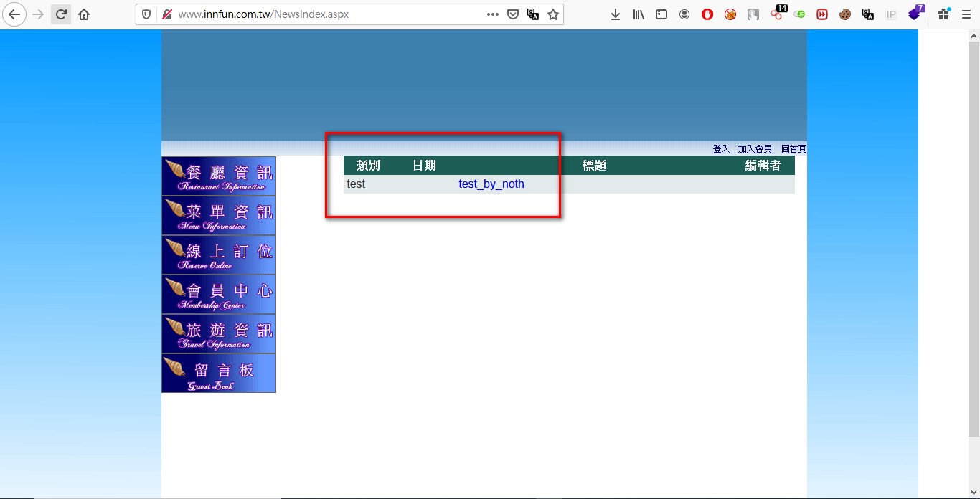Open the extension with badge 14
The image size is (980, 499).
778,13
